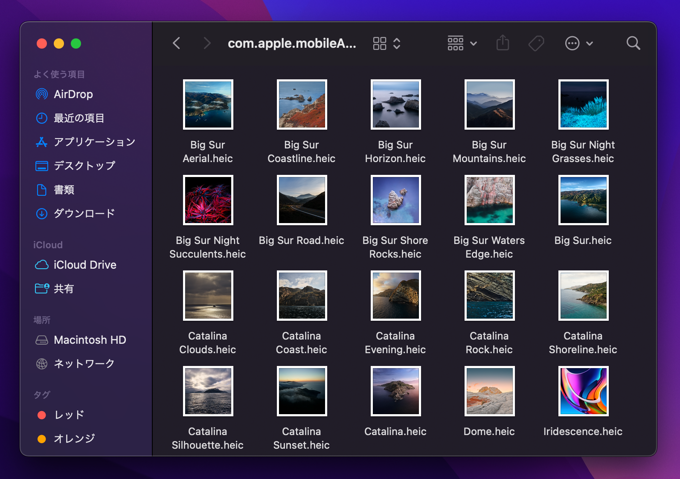The height and width of the screenshot is (479, 680).
Task: Select Big Sur Waters Edge.heic thumbnail
Action: point(489,200)
